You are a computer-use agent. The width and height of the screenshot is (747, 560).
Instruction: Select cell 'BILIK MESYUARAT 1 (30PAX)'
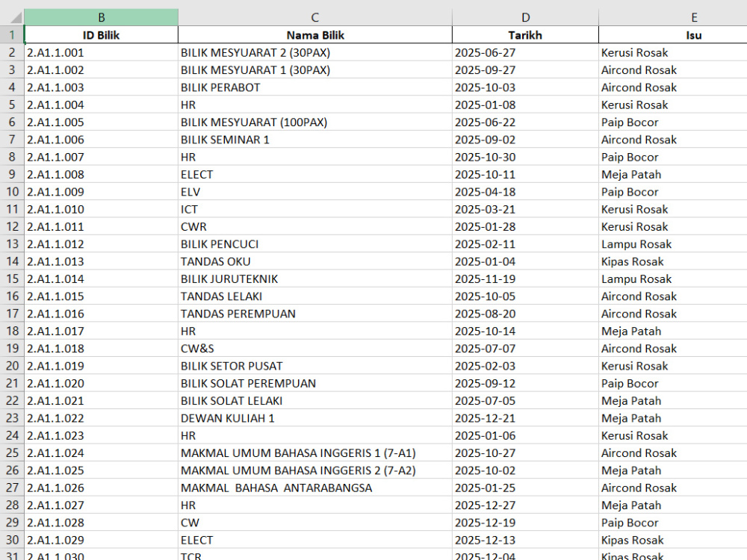pyautogui.click(x=315, y=70)
